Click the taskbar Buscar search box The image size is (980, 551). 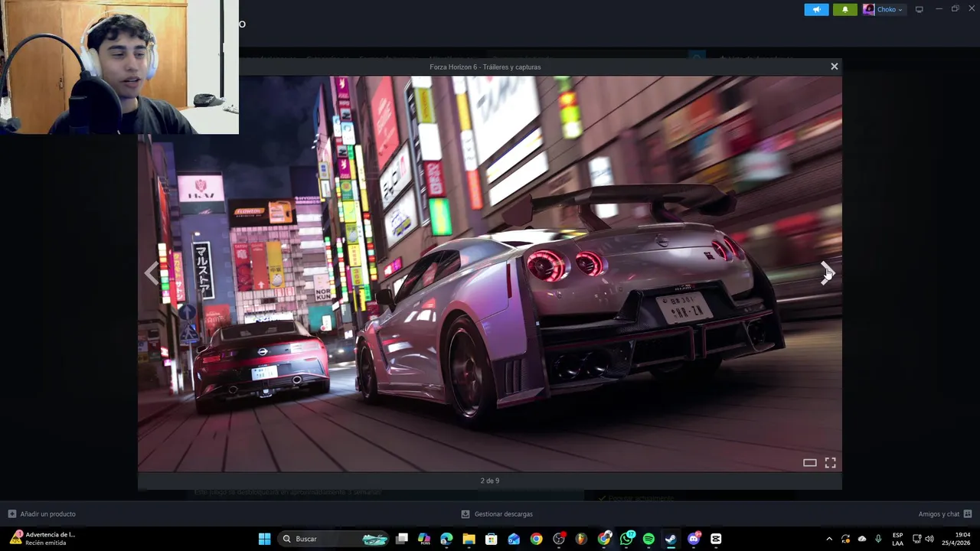click(334, 539)
